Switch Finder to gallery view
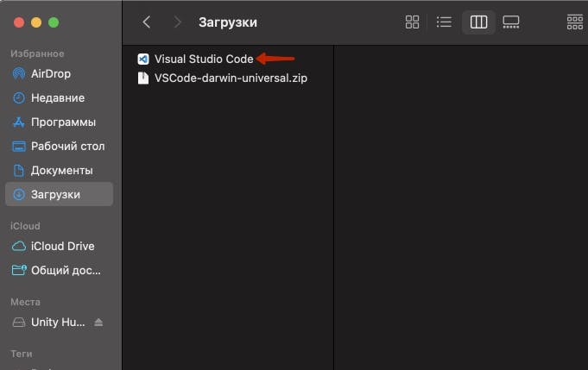The width and height of the screenshot is (588, 370). click(511, 22)
